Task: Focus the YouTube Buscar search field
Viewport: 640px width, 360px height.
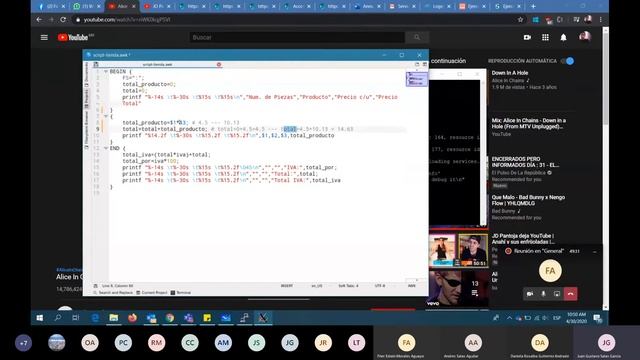Action: point(297,38)
